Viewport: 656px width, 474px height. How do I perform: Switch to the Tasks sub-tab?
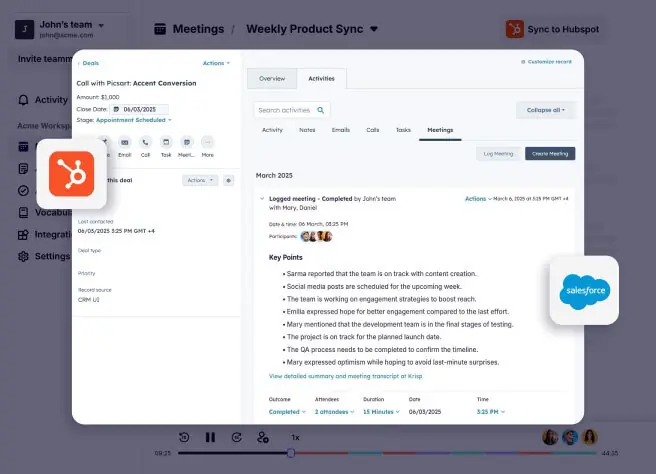pyautogui.click(x=403, y=130)
